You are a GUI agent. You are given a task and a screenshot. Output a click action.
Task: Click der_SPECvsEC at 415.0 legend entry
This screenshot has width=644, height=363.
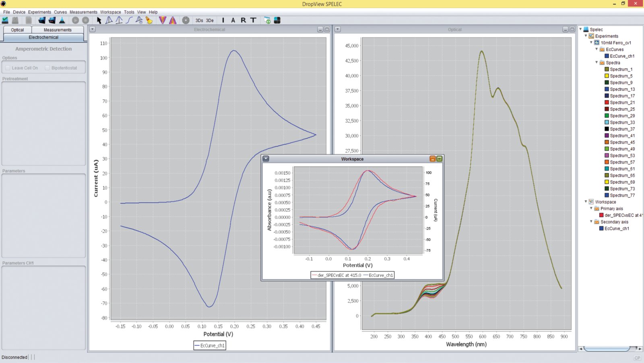[x=336, y=275]
